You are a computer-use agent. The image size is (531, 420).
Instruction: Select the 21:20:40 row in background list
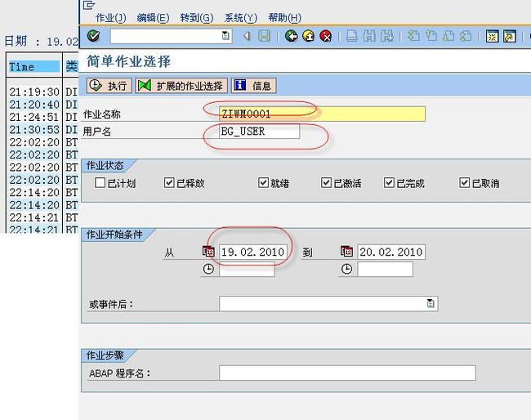click(42, 105)
